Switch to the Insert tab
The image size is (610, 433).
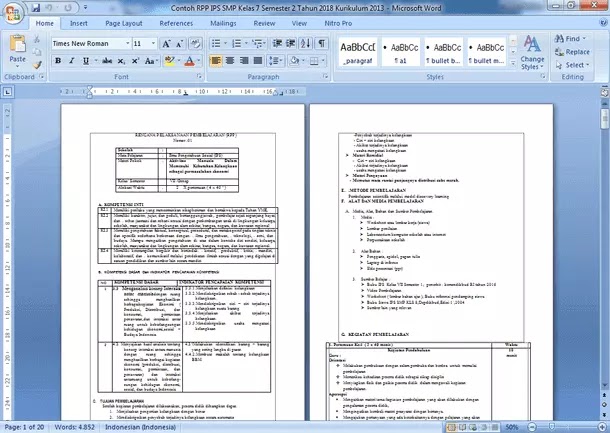79,23
